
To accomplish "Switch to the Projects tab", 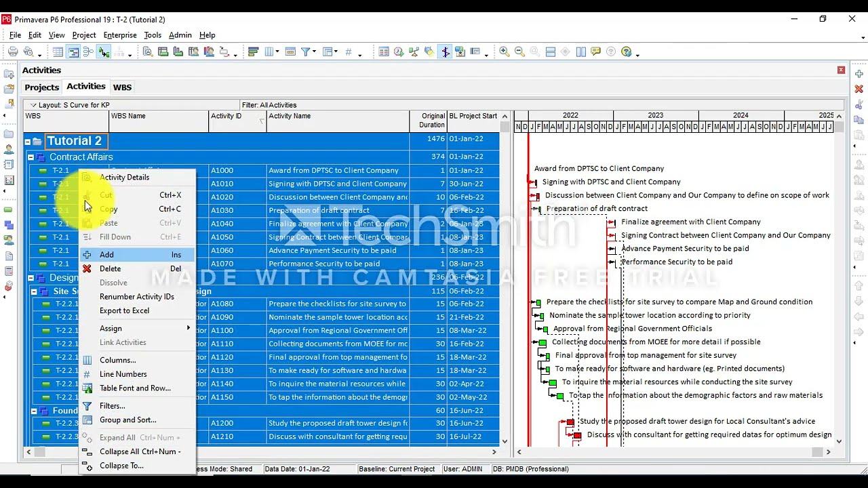I will tap(42, 87).
